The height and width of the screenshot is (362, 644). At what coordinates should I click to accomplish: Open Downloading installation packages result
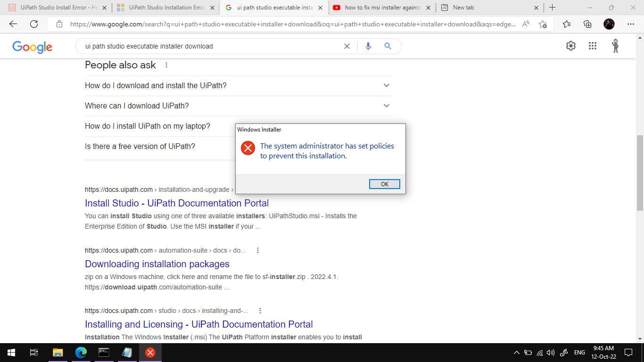tap(157, 264)
